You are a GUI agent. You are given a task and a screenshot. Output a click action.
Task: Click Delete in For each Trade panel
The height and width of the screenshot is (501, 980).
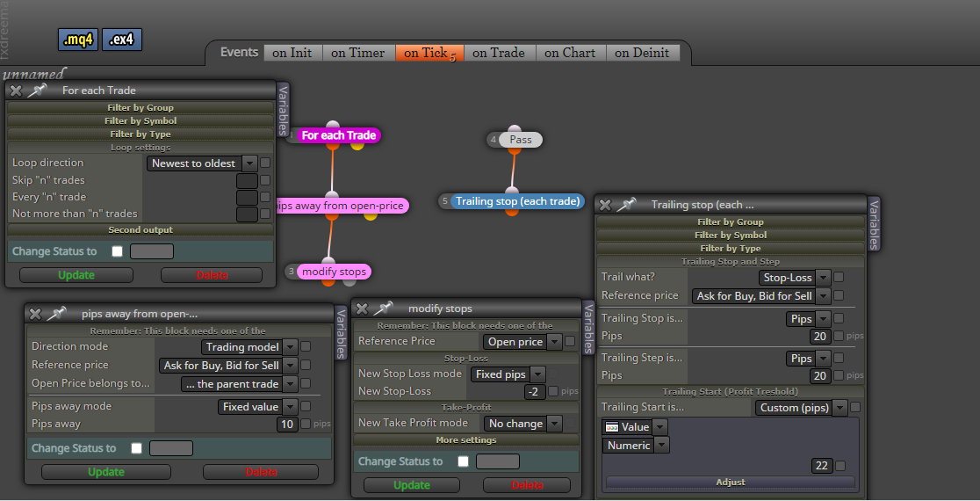(x=212, y=275)
